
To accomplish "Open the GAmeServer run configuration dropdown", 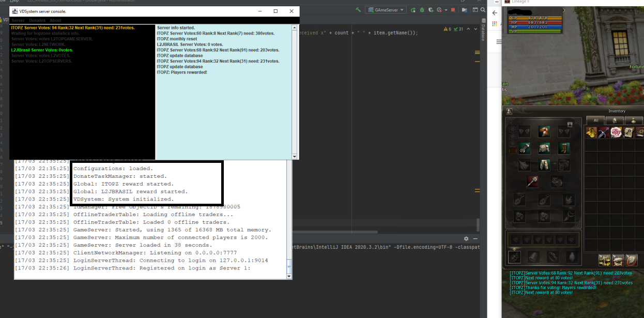I will 386,10.
